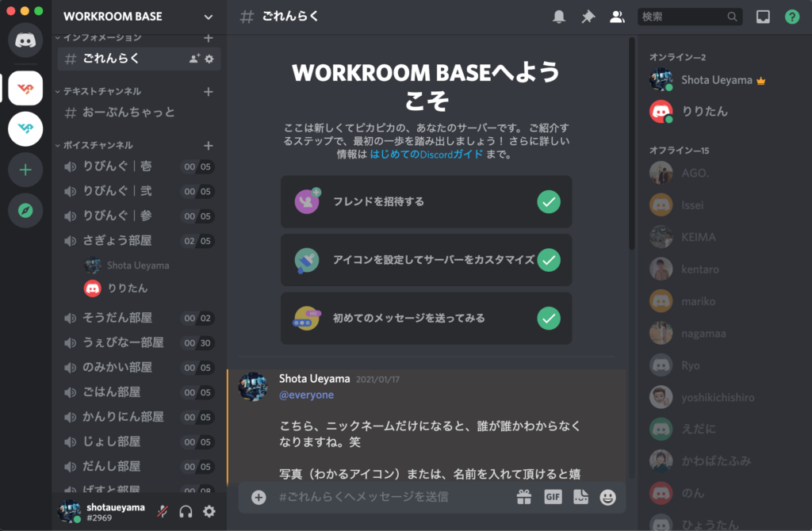Open the GIF picker
The width and height of the screenshot is (812, 531).
click(x=553, y=498)
